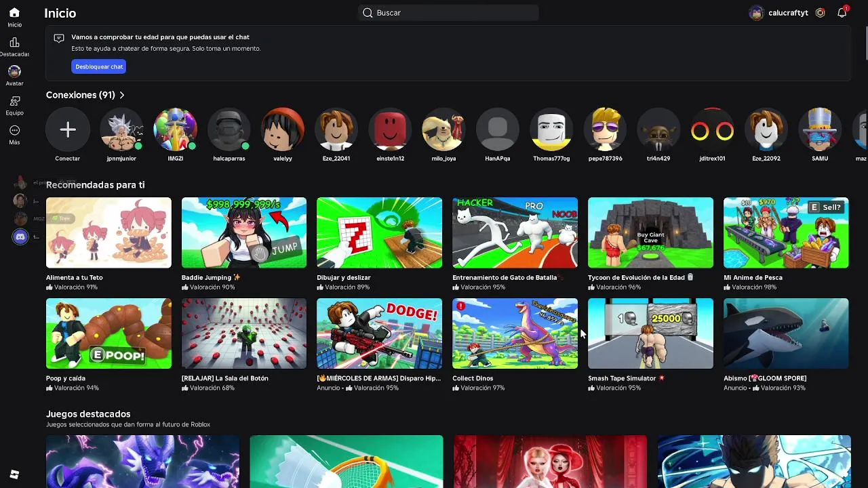Open valelyy's avatar
The height and width of the screenshot is (488, 868).
point(283,130)
